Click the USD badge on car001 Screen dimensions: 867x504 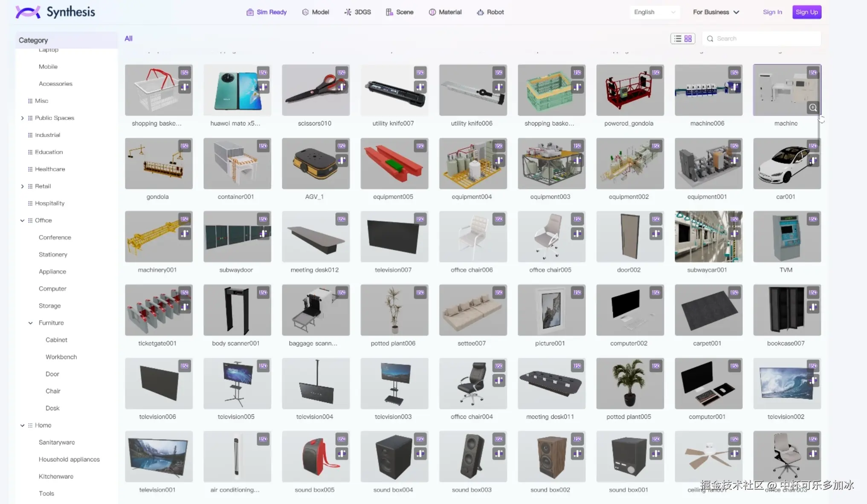[813, 146]
